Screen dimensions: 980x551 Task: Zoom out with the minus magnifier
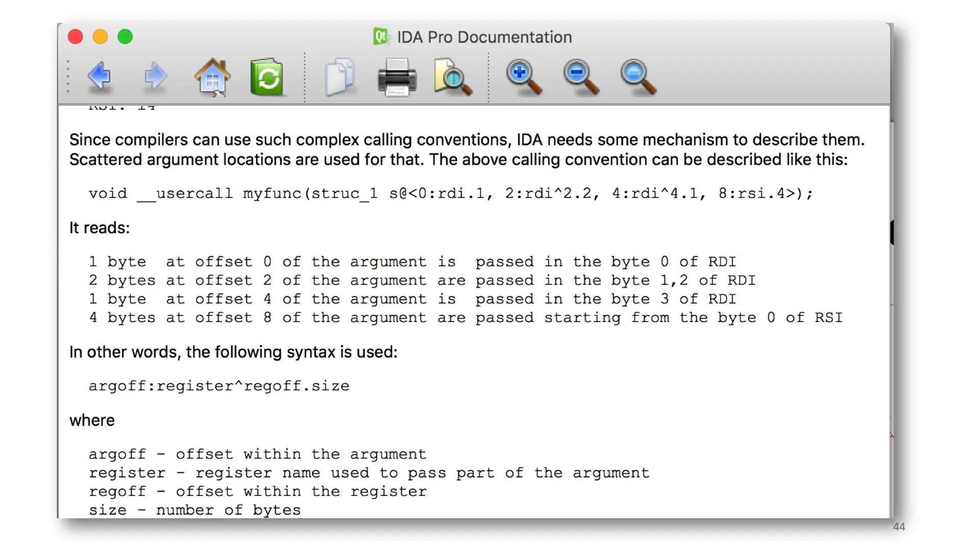[x=581, y=78]
